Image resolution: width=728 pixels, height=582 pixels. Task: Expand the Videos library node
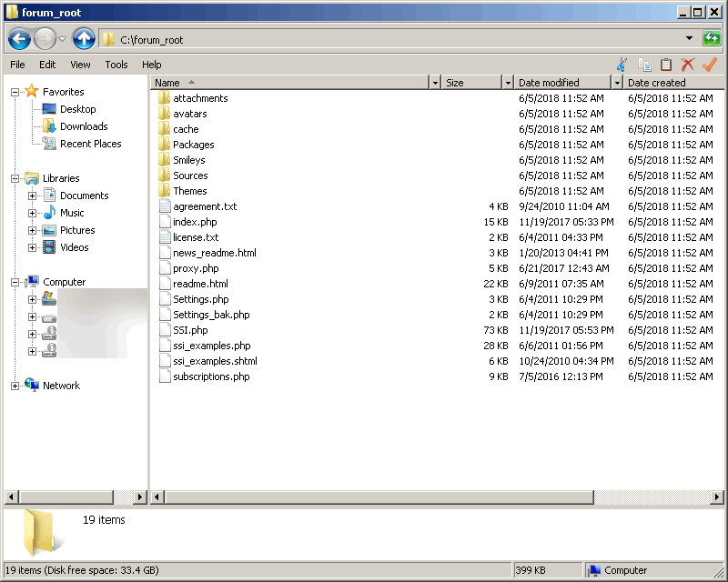[32, 248]
